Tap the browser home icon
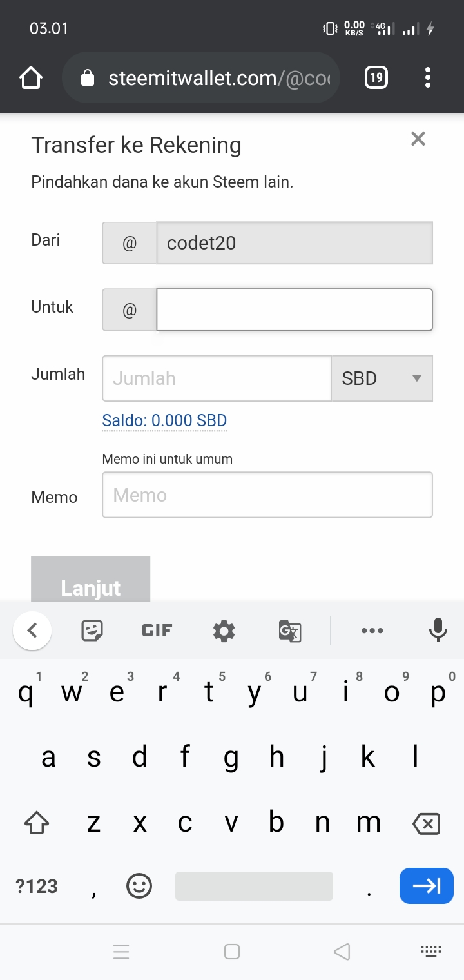This screenshot has width=464, height=980. pos(31,78)
